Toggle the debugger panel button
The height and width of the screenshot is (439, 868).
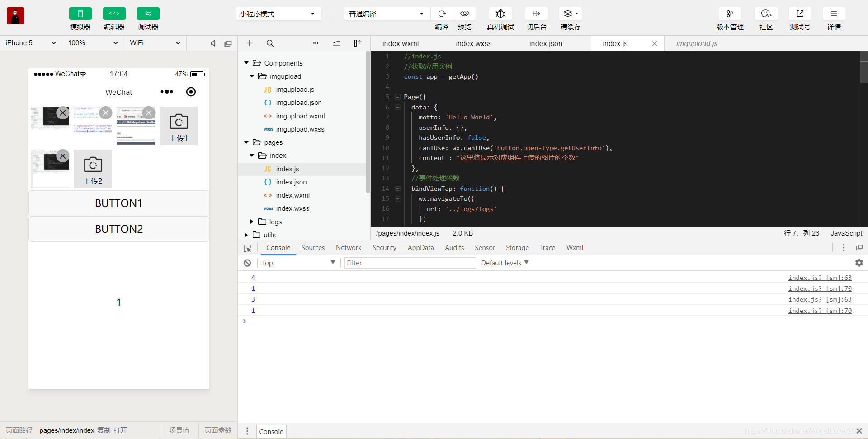[x=148, y=14]
